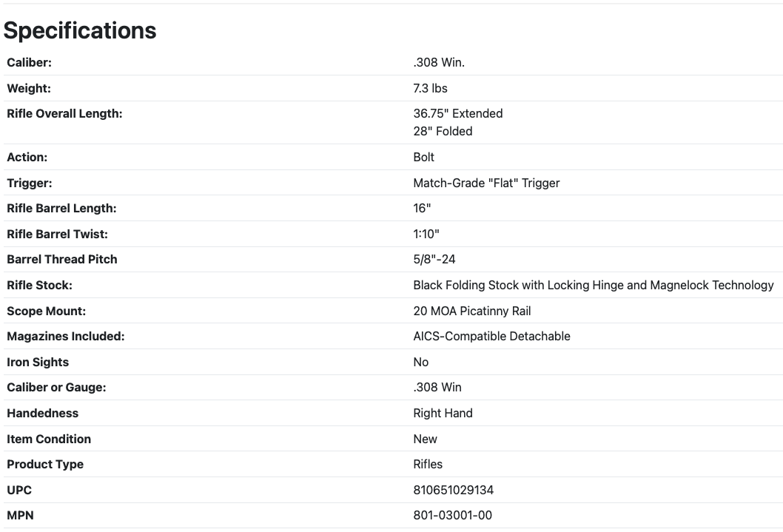The image size is (783, 532).
Task: Click the Match-Grade "Flat" Trigger text
Action: 486,183
